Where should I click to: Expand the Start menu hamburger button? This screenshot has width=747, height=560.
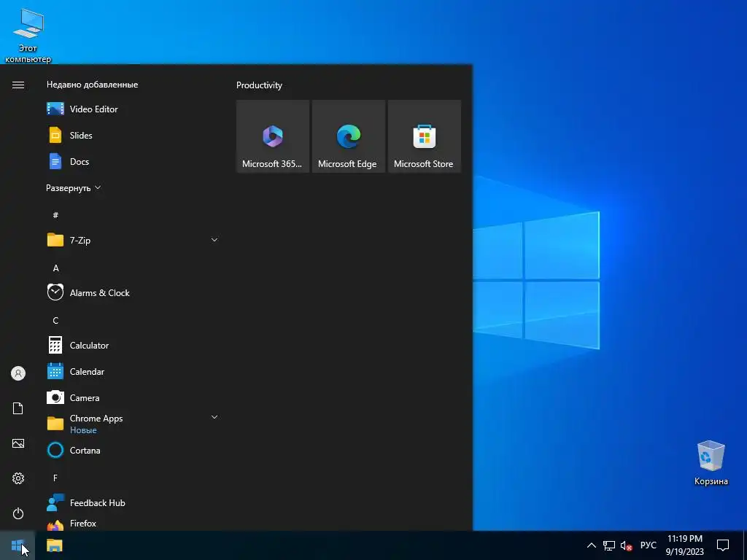tap(18, 85)
